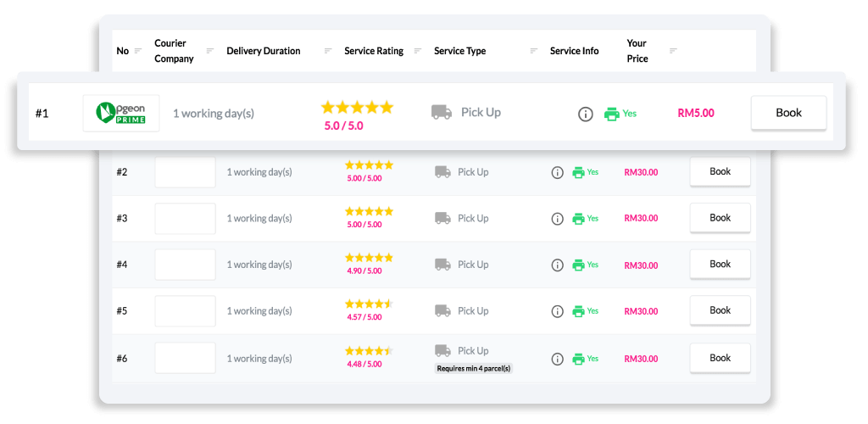Image resolution: width=868 pixels, height=424 pixels.
Task: Sort by the No column header
Action: pyautogui.click(x=123, y=51)
